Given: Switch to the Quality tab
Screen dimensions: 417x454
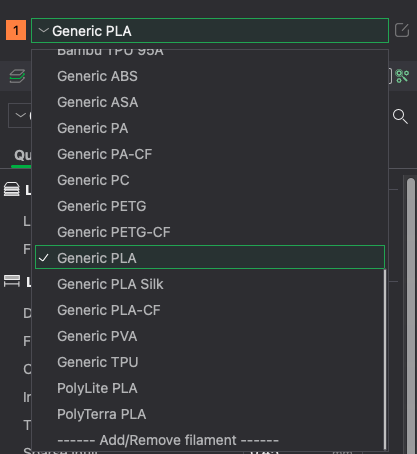Looking at the screenshot, I should 23,155.
